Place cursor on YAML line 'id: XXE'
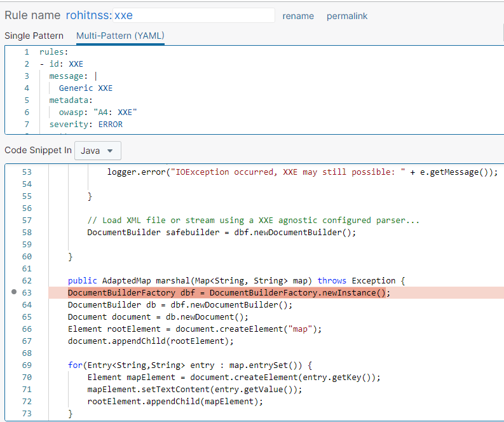The width and height of the screenshot is (504, 422). point(66,64)
